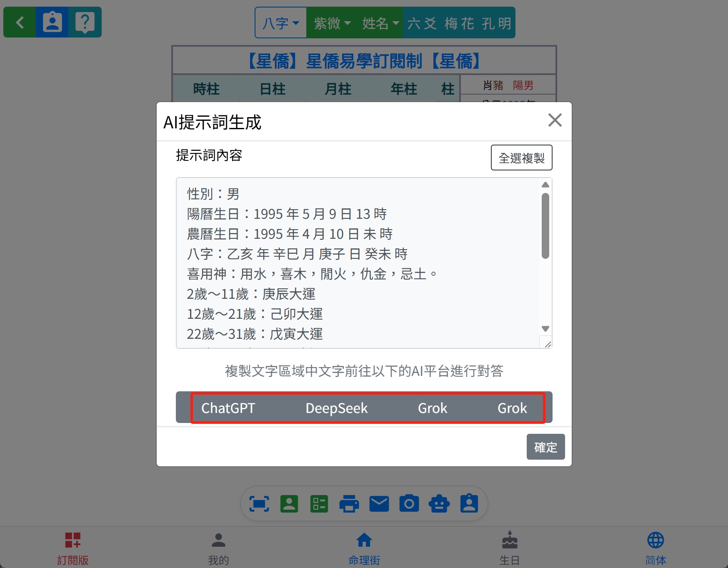Click the green list layout icon
This screenshot has width=728, height=568.
point(319,504)
